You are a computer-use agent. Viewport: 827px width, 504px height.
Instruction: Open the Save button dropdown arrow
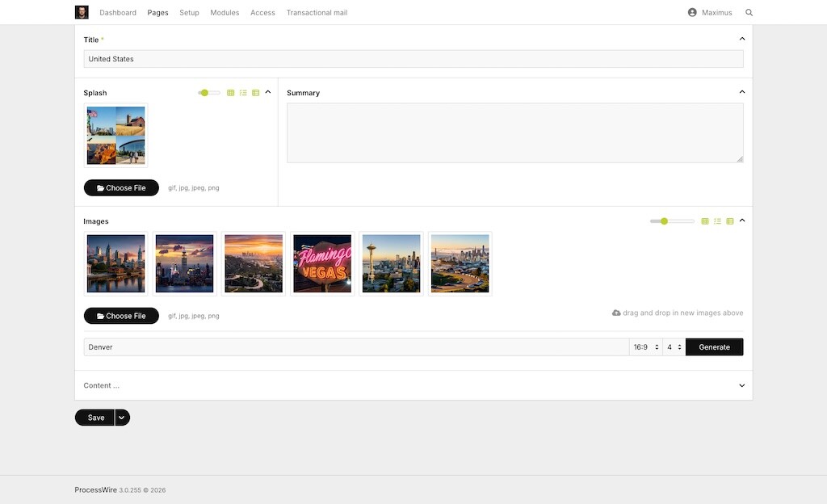click(122, 418)
